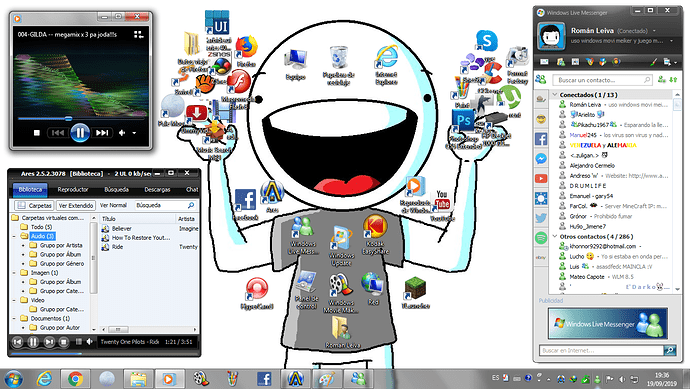Collapse the Otros contactos group

pyautogui.click(x=555, y=236)
